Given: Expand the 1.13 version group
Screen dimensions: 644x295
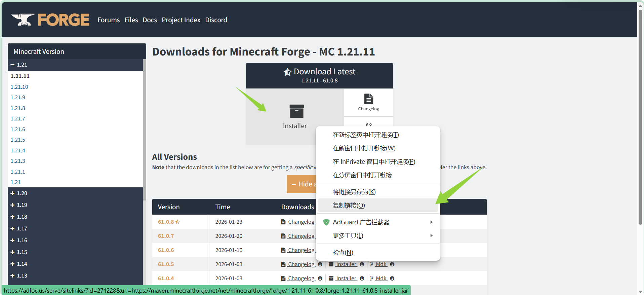Looking at the screenshot, I should click(x=12, y=275).
